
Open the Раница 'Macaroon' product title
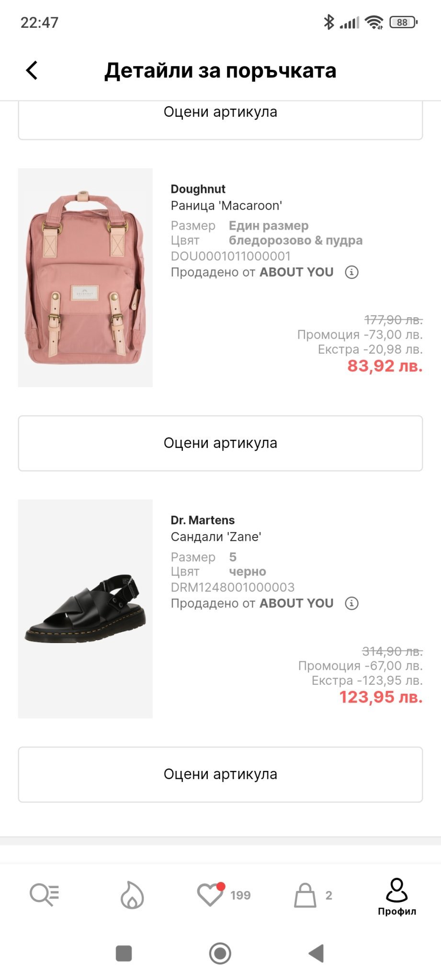pyautogui.click(x=226, y=206)
